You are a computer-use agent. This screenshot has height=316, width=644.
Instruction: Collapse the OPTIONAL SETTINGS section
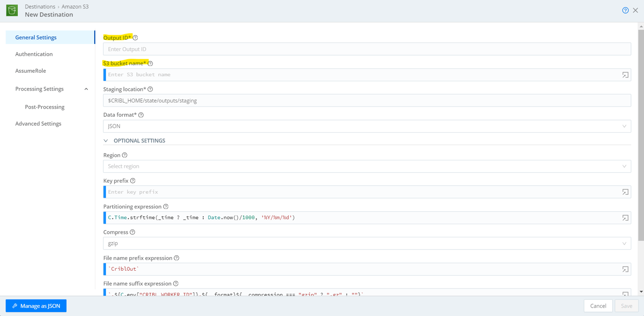point(106,140)
